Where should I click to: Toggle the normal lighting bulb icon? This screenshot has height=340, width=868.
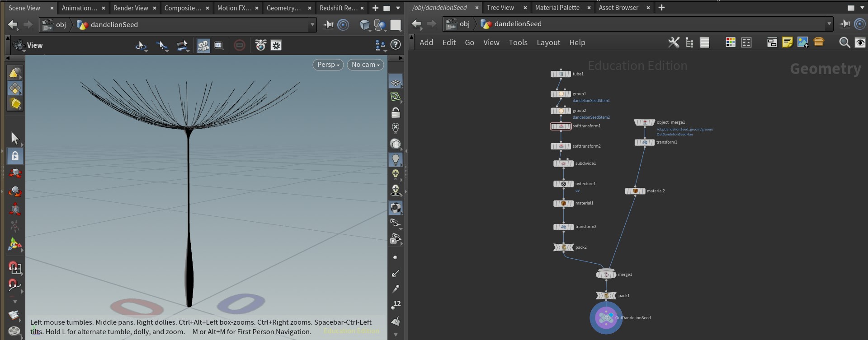(396, 159)
